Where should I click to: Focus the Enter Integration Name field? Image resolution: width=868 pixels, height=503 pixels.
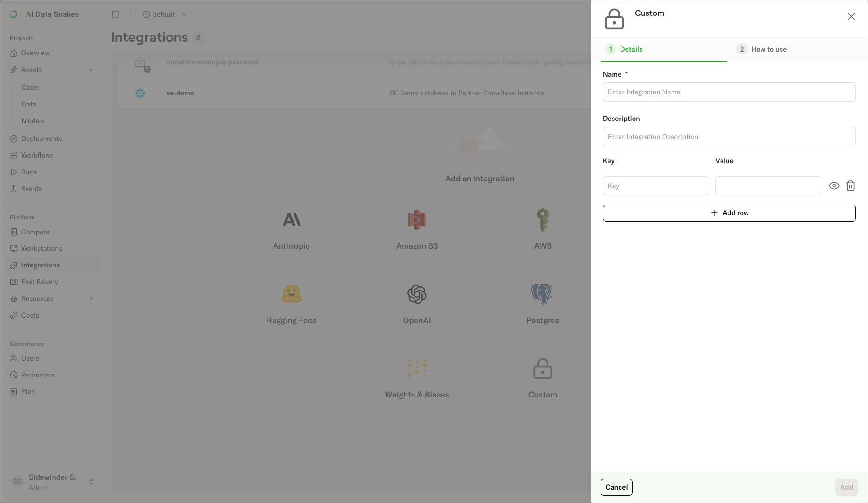point(729,92)
